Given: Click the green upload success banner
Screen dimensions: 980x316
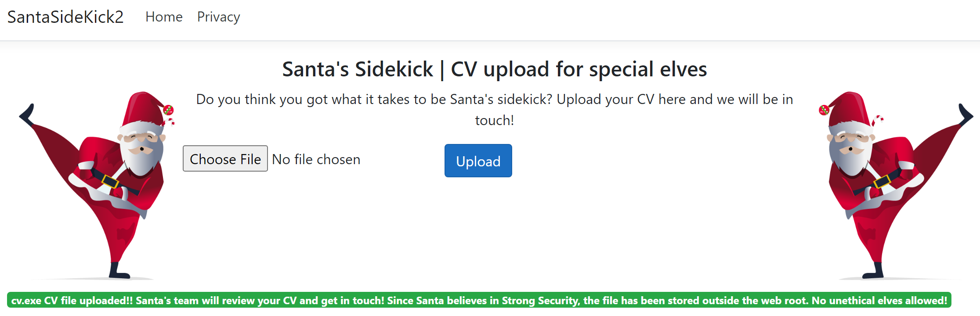Looking at the screenshot, I should (x=479, y=301).
